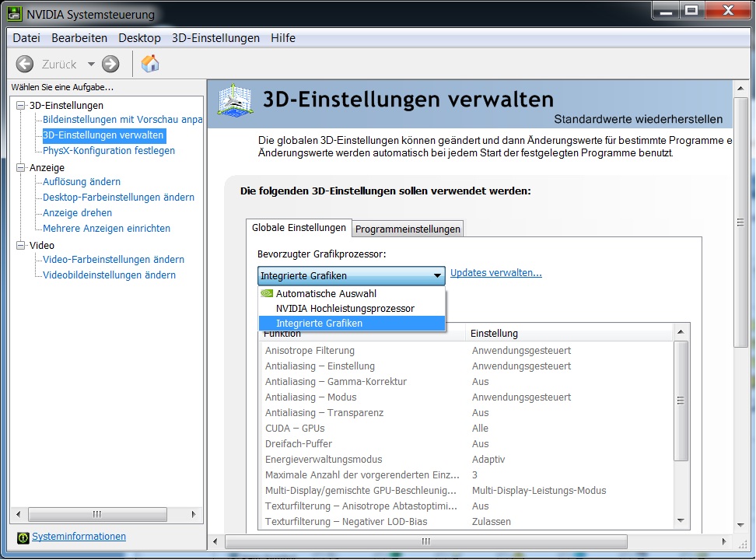756x560 pixels.
Task: Open the Datei menu
Action: [x=26, y=38]
